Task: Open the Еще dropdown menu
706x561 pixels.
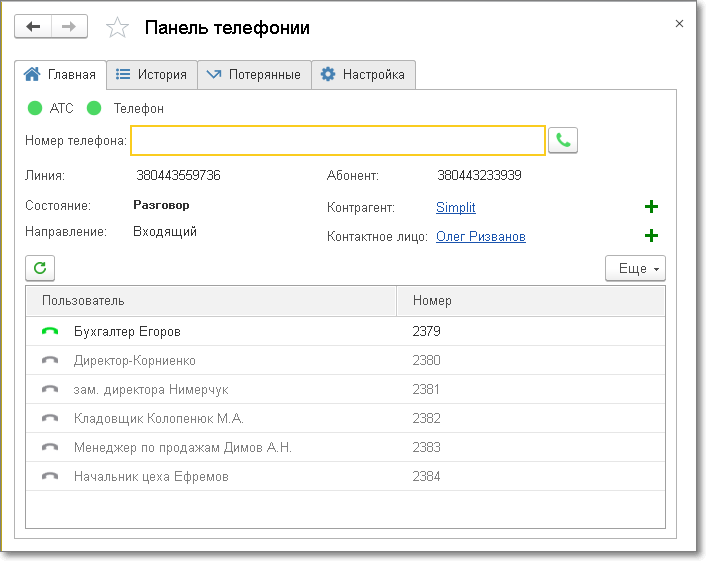Action: coord(635,269)
